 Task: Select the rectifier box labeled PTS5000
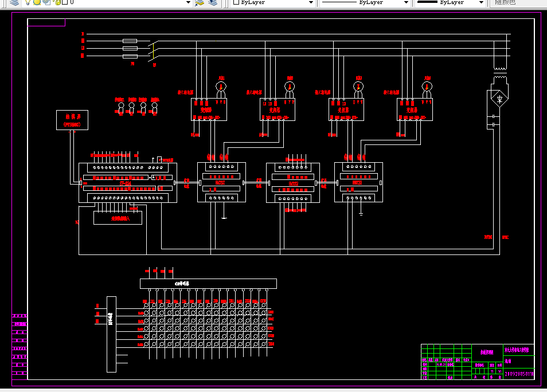tap(72, 120)
